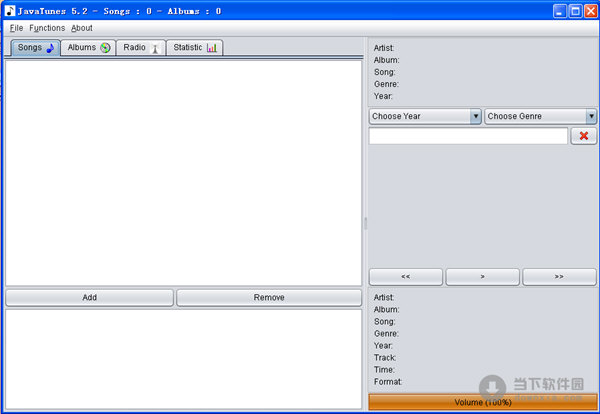Image resolution: width=600 pixels, height=414 pixels.
Task: Click the empty songs list area
Action: (x=184, y=173)
